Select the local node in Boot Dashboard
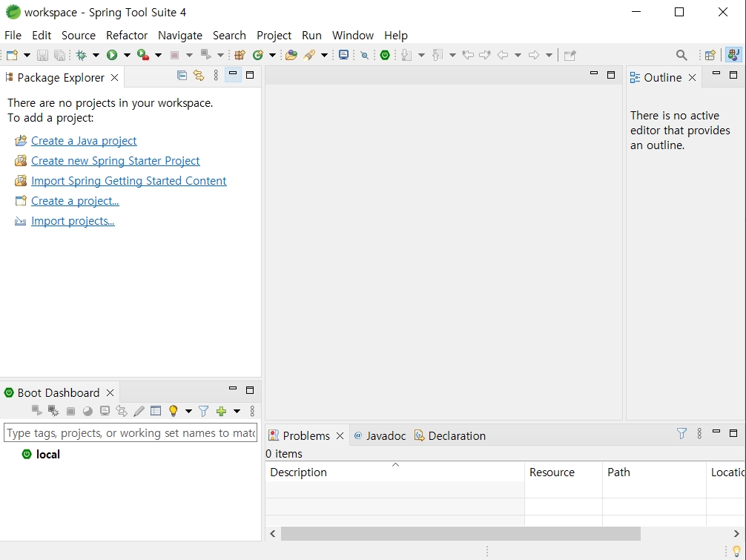This screenshot has width=746, height=560. pos(47,455)
